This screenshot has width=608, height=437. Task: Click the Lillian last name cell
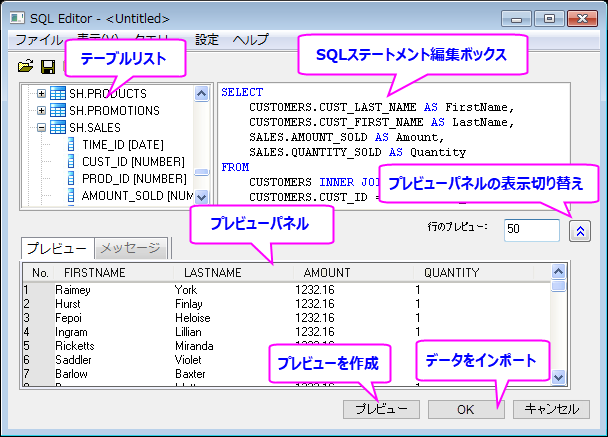tap(188, 332)
